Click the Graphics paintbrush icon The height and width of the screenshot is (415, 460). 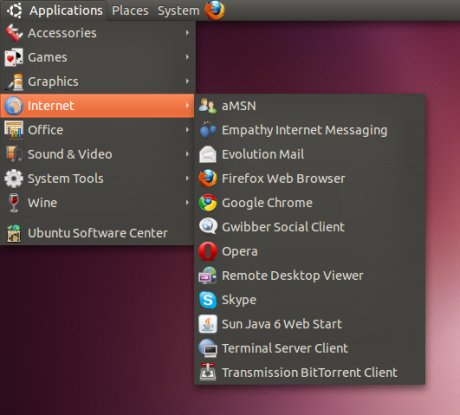click(x=15, y=82)
